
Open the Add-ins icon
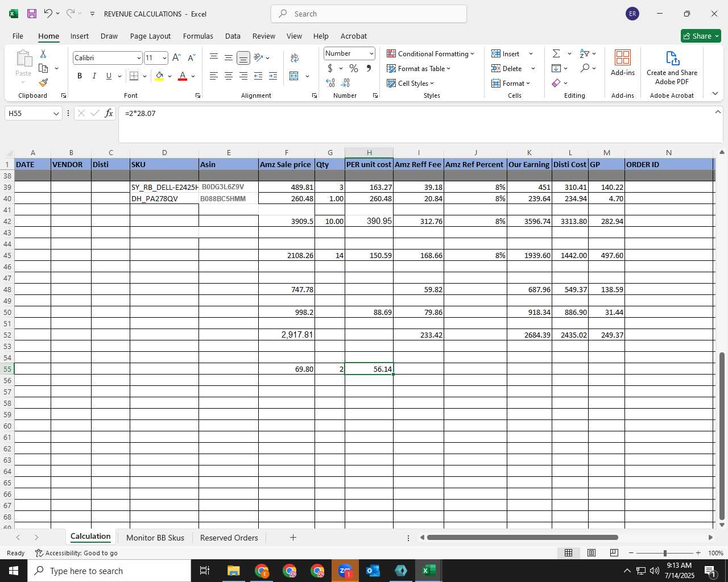(x=623, y=63)
